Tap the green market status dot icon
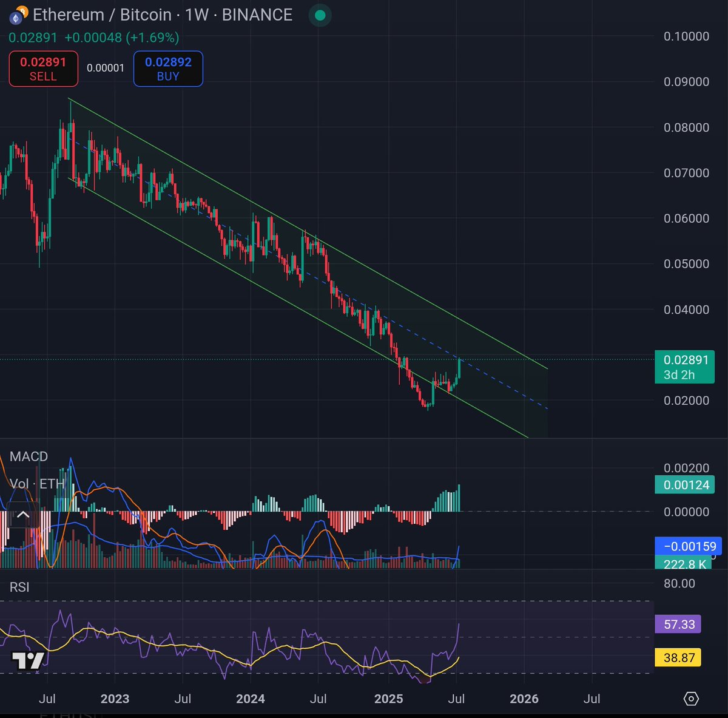Image resolution: width=728 pixels, height=718 pixels. (320, 15)
